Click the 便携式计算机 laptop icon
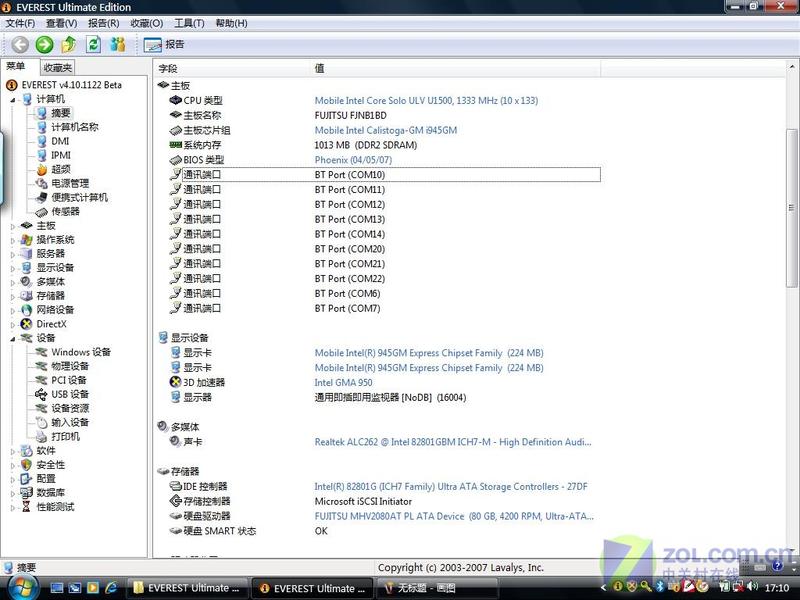Image resolution: width=800 pixels, height=600 pixels. coord(42,197)
